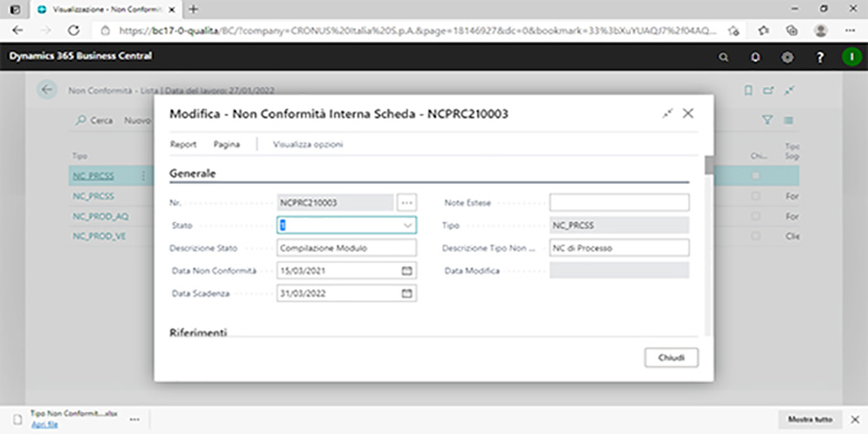
Task: Open calendar picker for Data Scadenza
Action: pos(406,293)
